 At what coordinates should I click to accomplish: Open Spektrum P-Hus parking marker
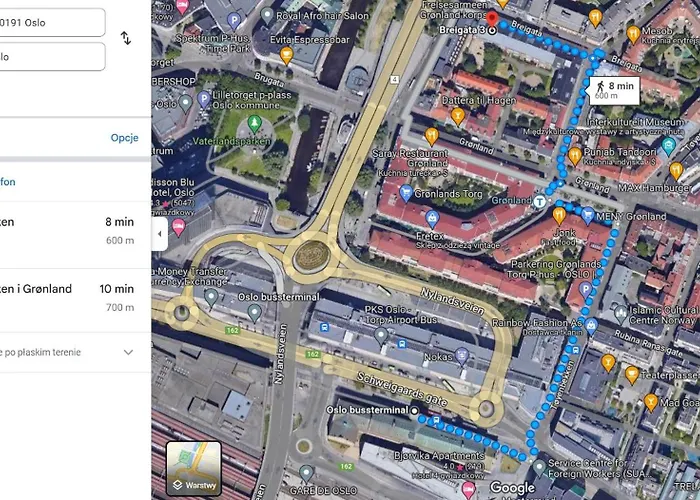(234, 20)
